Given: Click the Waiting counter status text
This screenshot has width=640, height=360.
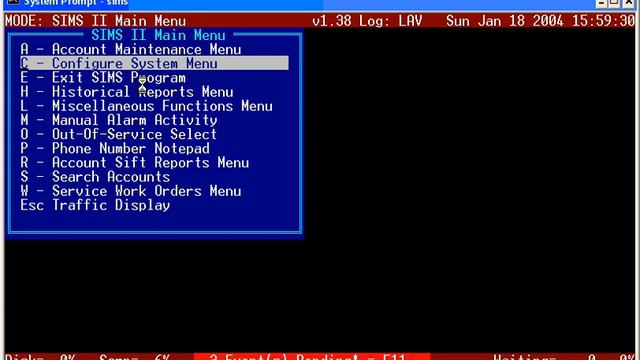Looking at the screenshot, I should 564,357.
